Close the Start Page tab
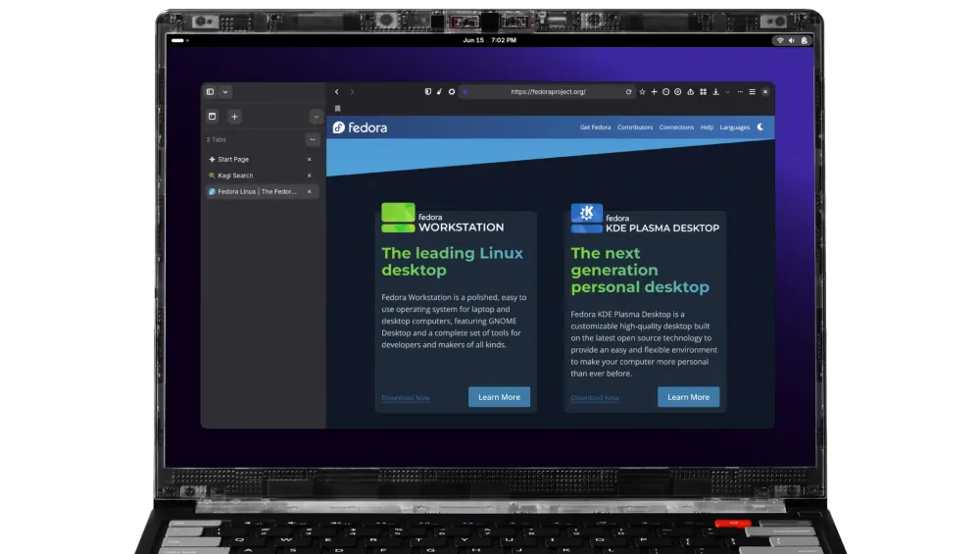 pos(310,160)
